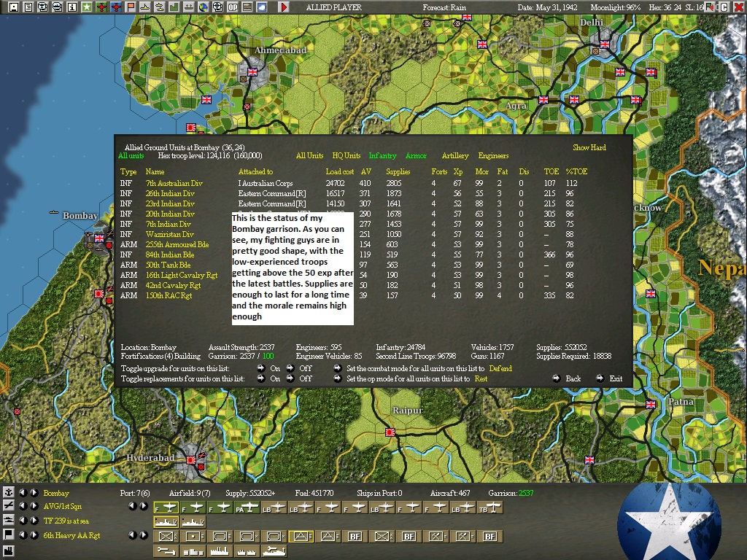Screen dimensions: 747x560
Task: Click British flag marker at Ahmedabad
Action: click(x=252, y=72)
